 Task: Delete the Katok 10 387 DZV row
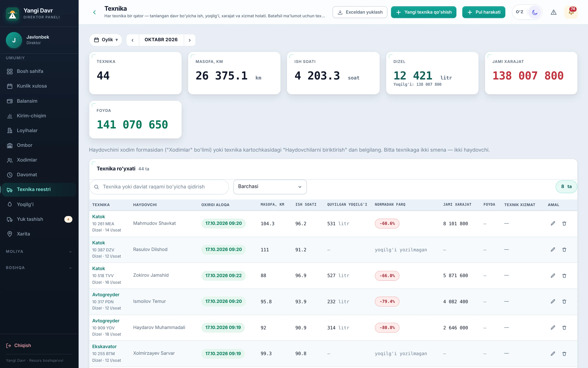(x=564, y=250)
